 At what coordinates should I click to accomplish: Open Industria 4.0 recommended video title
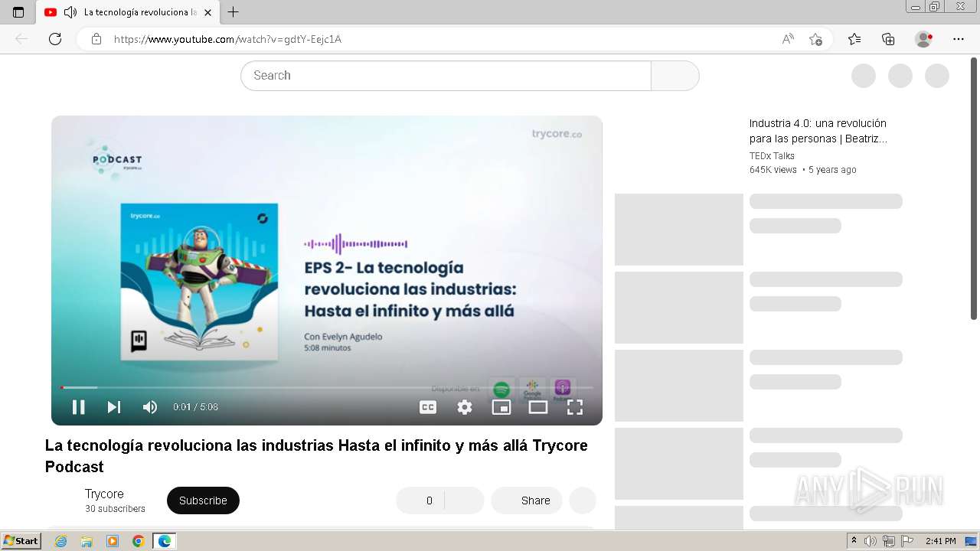click(x=818, y=131)
